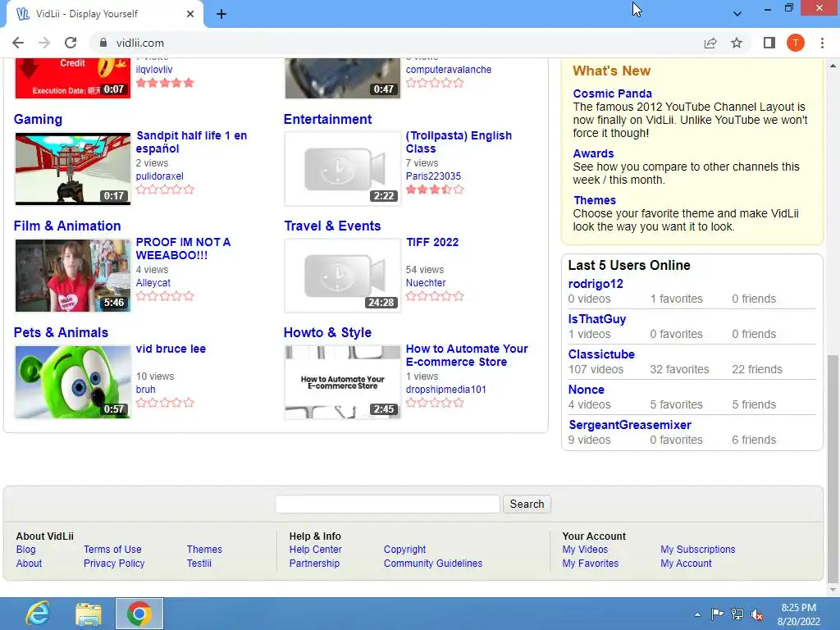View online user rodrigo12's profile
The width and height of the screenshot is (840, 630).
click(596, 283)
